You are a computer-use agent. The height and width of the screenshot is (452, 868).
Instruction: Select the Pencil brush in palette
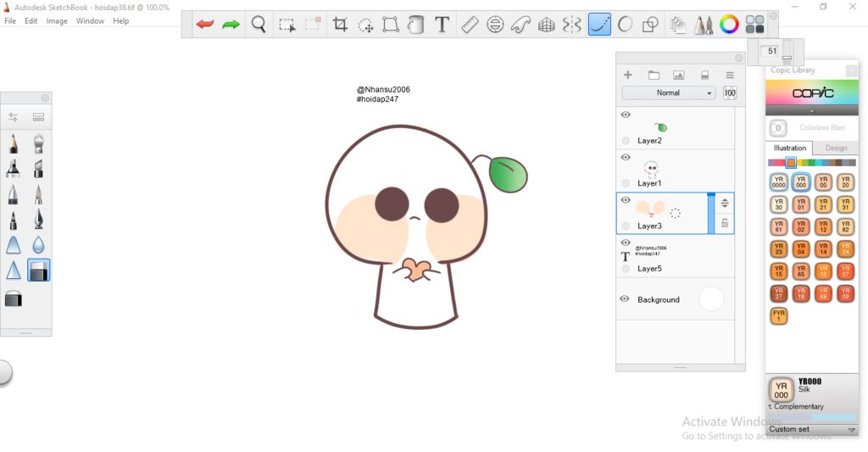point(14,144)
